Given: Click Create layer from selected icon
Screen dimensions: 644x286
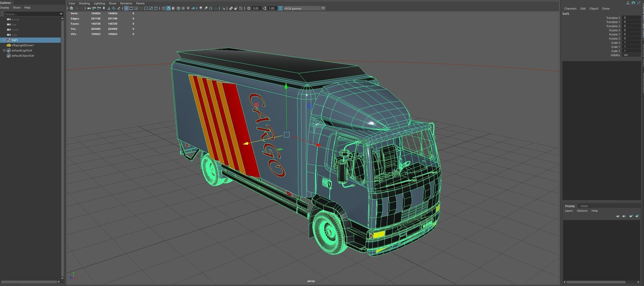Looking at the screenshot, I should pos(637,216).
